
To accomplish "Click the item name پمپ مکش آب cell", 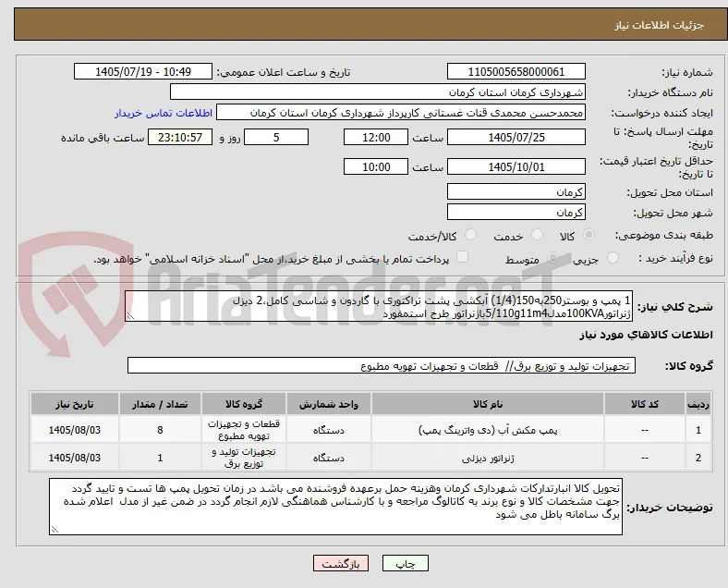I will point(488,430).
